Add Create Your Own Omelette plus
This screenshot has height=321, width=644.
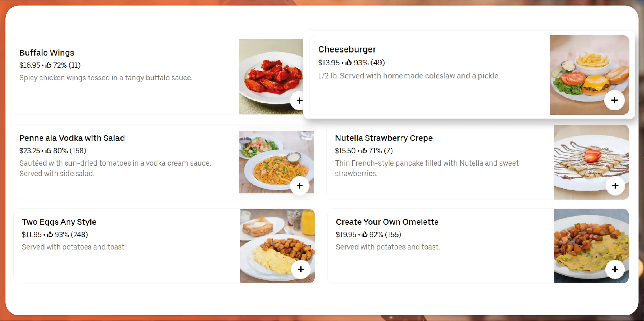pos(615,269)
